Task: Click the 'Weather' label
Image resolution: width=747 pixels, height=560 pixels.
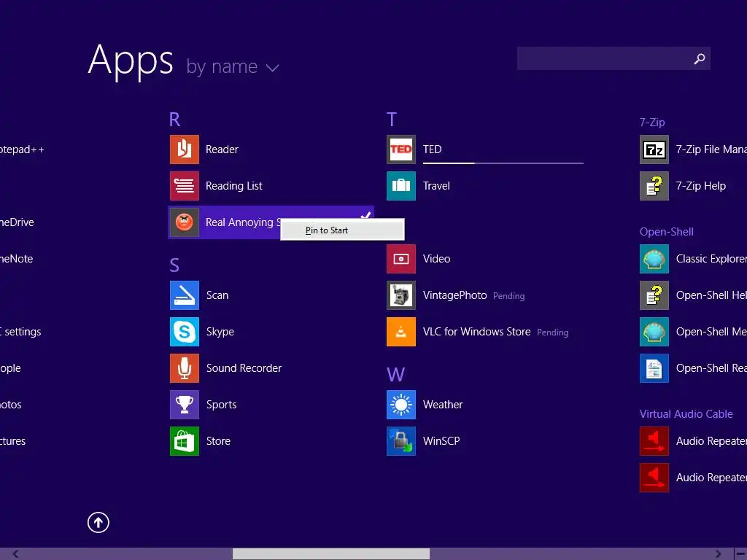Action: click(443, 405)
